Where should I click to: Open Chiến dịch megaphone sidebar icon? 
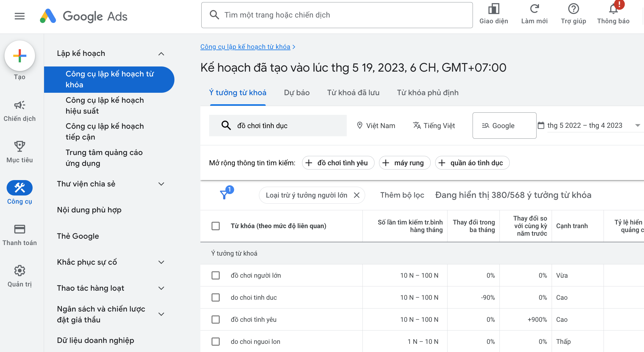(x=20, y=105)
